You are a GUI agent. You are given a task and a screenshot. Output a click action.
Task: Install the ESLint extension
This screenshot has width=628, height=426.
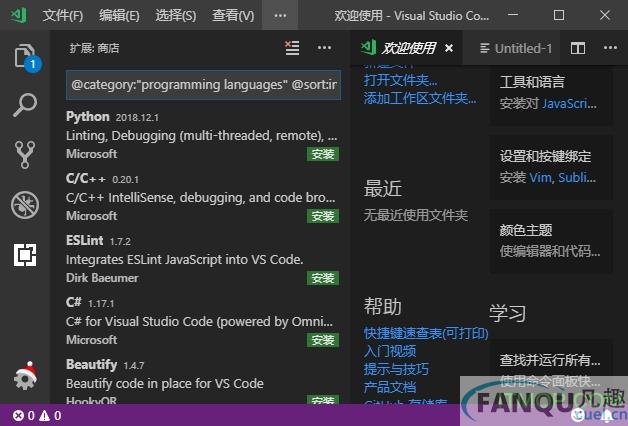click(x=323, y=278)
